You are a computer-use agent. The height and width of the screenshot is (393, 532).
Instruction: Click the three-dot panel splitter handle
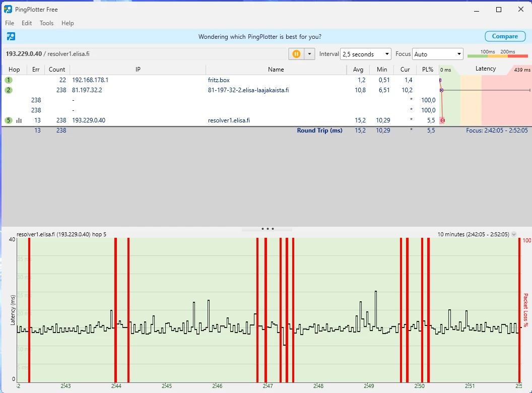coord(268,229)
